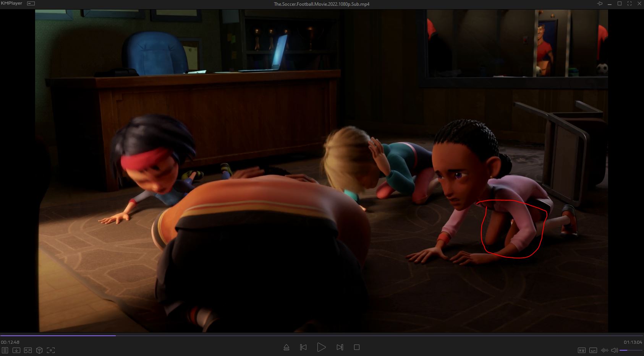Screen dimensions: 644x356
Task: Skip to the previous track
Action: 303,347
